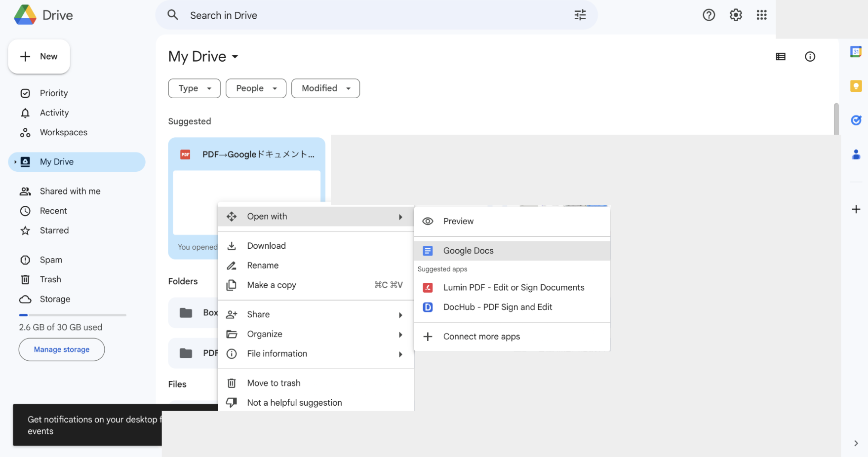Click the 2.6 GB of 30 GB used text

pyautogui.click(x=61, y=327)
